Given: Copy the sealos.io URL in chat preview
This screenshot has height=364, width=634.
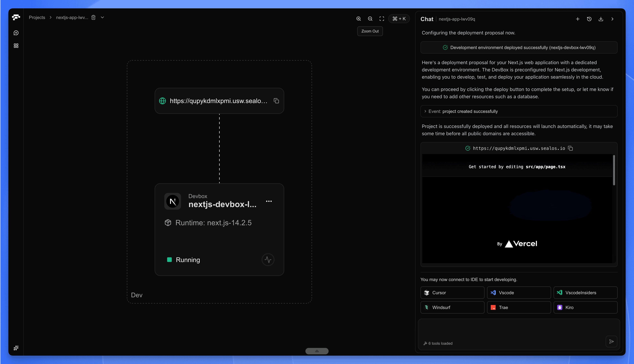Looking at the screenshot, I should pyautogui.click(x=570, y=148).
